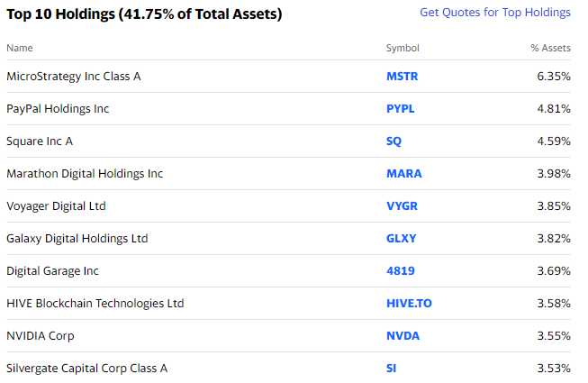The height and width of the screenshot is (383, 588).
Task: Click the % Assets column header
Action: (x=550, y=48)
